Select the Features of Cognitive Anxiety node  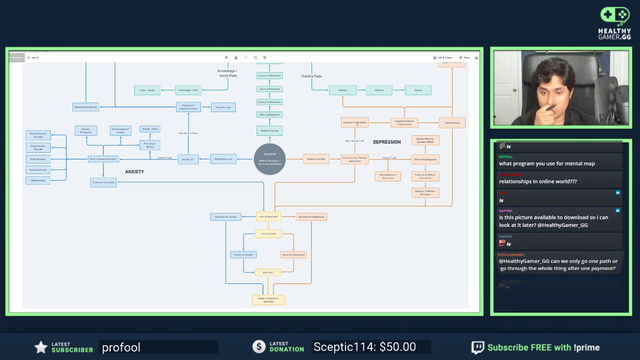[x=188, y=107]
